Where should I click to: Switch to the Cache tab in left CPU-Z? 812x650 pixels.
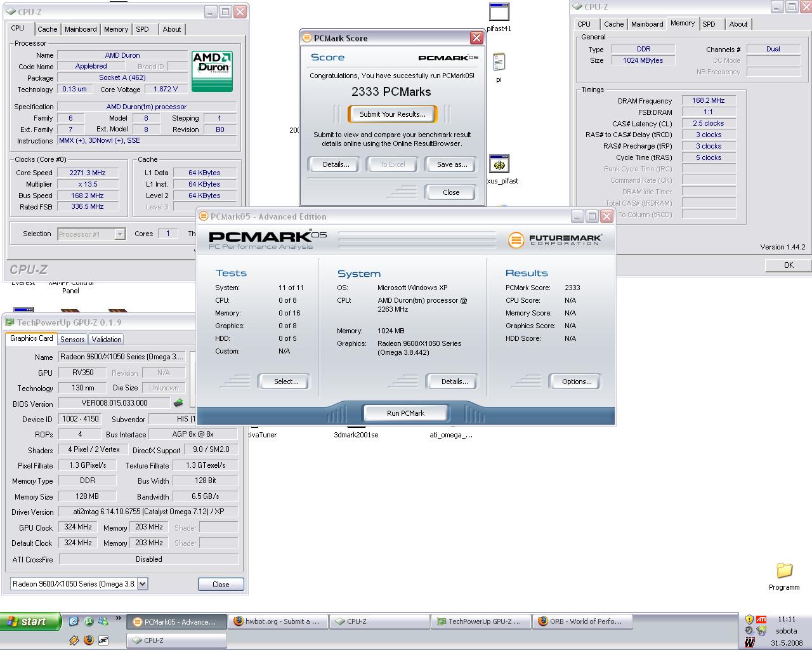tap(47, 29)
